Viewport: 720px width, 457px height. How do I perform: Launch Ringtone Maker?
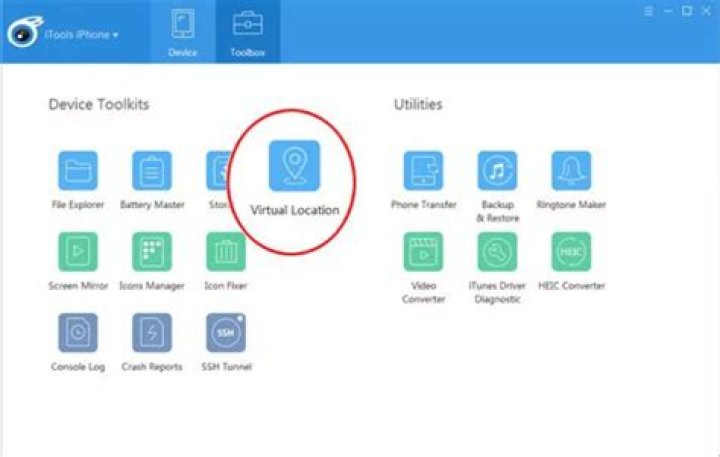pos(571,172)
